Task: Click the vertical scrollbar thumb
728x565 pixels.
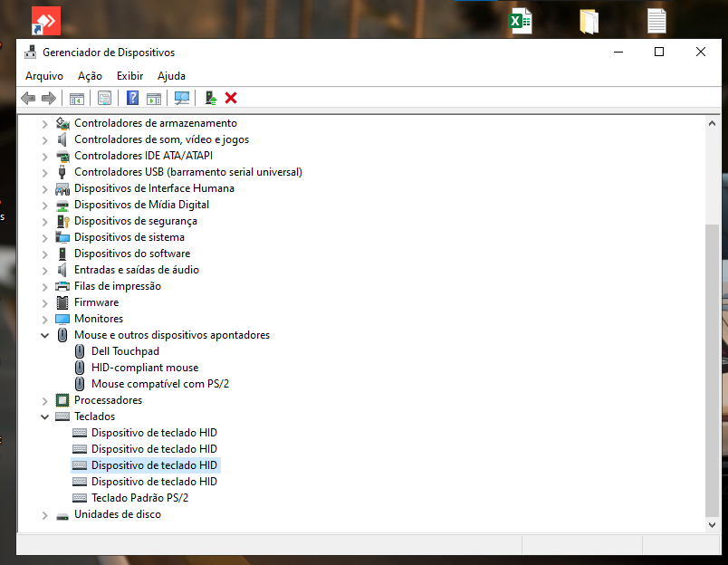Action: pos(712,370)
